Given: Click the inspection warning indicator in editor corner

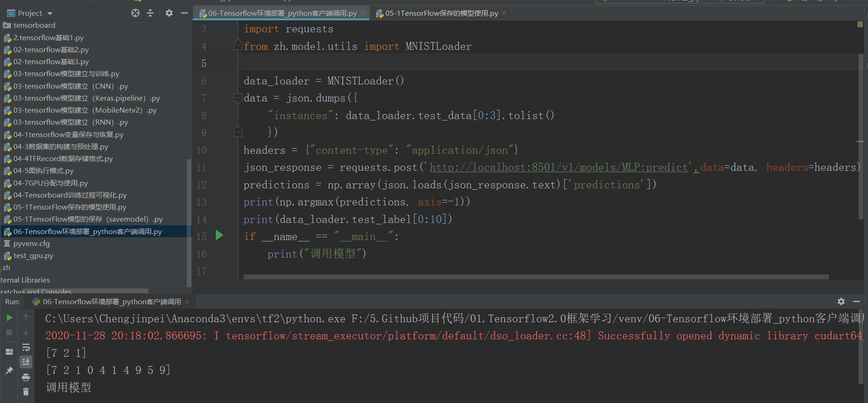Looking at the screenshot, I should click(x=860, y=24).
